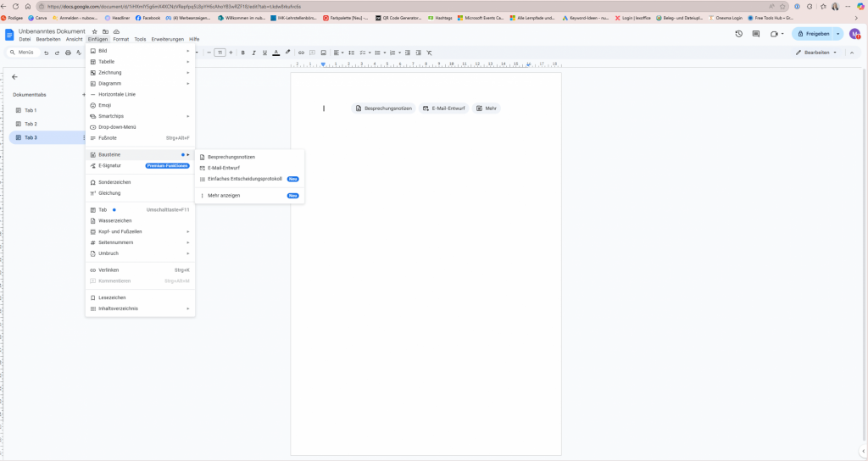Screen dimensions: 868x461
Task: Click the E-Mail-Entwurf chip in document
Action: click(x=444, y=108)
